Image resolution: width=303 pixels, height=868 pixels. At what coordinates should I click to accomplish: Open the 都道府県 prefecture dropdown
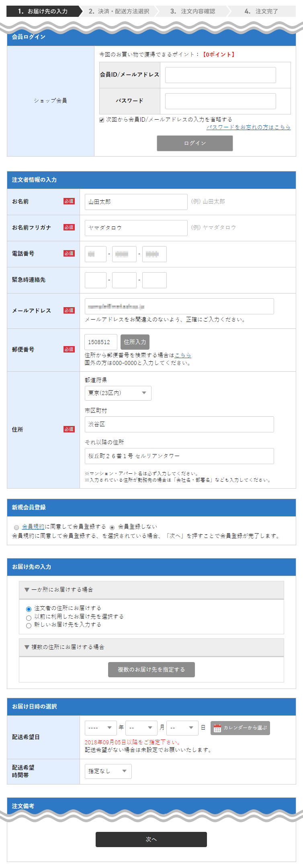click(x=118, y=393)
